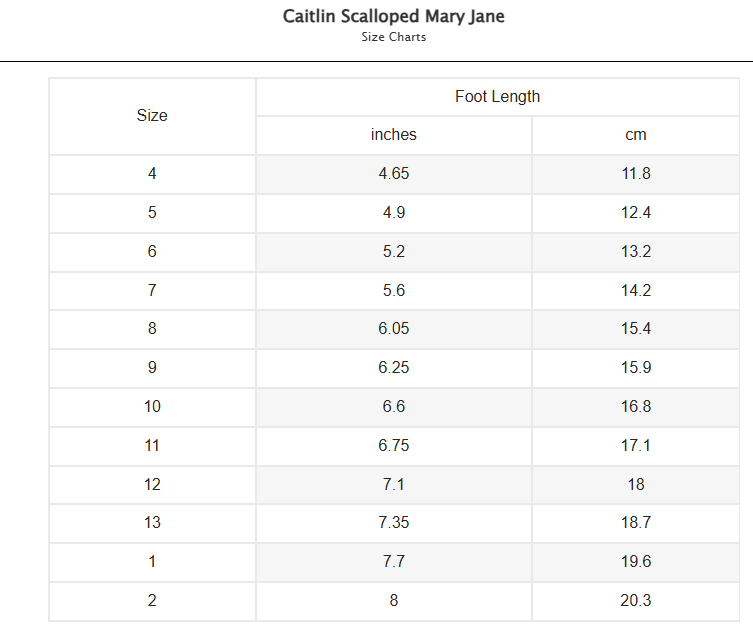Click the 7.1 inches cell
753x644 pixels.
point(394,485)
